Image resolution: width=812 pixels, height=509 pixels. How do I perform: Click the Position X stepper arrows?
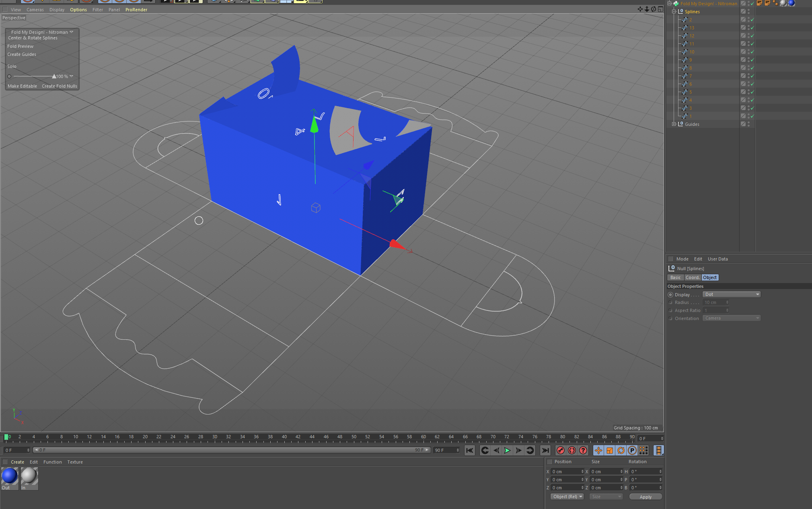point(582,472)
